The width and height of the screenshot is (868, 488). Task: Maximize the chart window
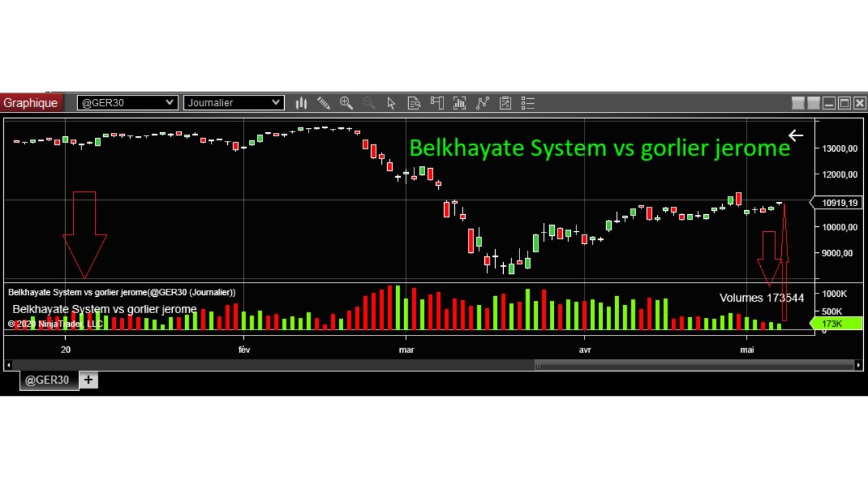(844, 103)
